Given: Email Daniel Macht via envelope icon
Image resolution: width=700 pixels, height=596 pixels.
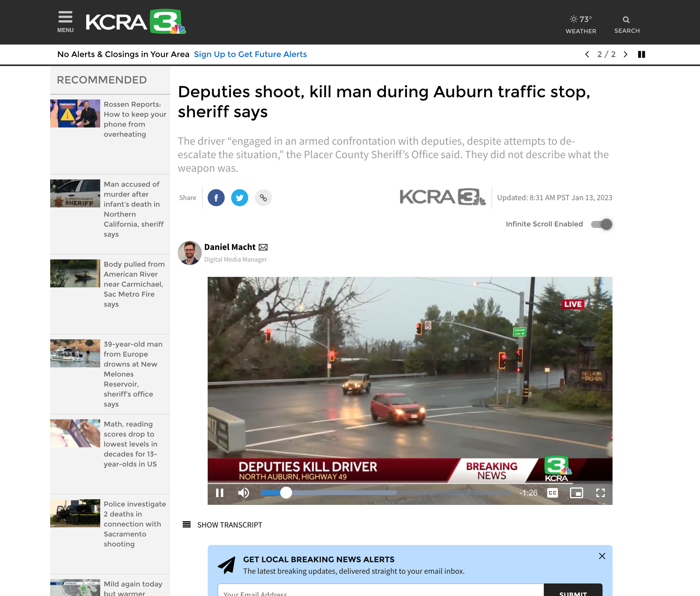Looking at the screenshot, I should (263, 247).
